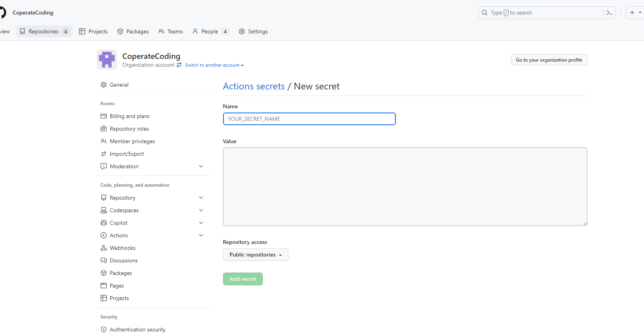Expand the Repository section chevron
This screenshot has width=644, height=333.
tap(201, 198)
